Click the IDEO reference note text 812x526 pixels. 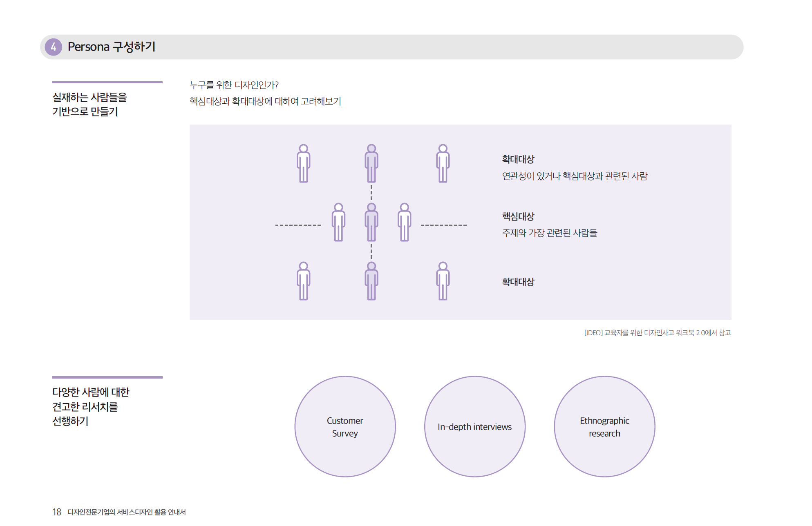point(657,333)
